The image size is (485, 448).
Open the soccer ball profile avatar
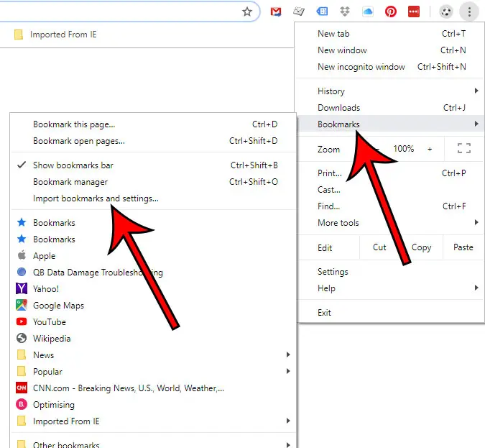[x=445, y=12]
